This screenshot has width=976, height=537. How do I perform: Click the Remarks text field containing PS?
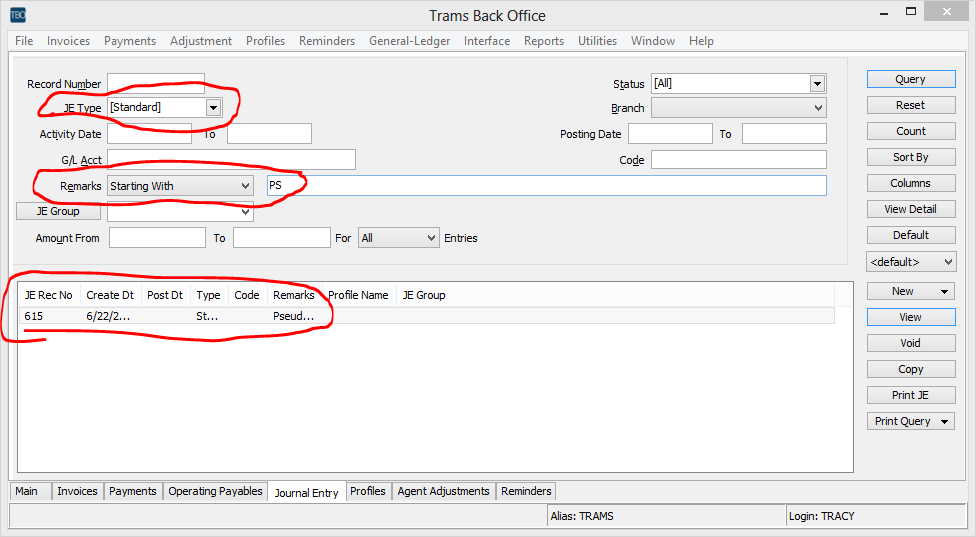pyautogui.click(x=546, y=186)
